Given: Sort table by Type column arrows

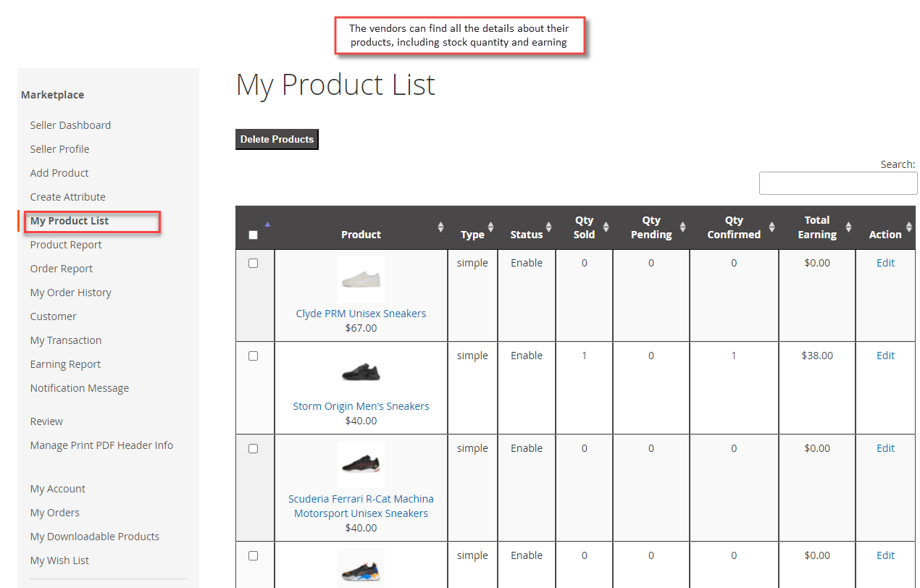Looking at the screenshot, I should [x=490, y=227].
